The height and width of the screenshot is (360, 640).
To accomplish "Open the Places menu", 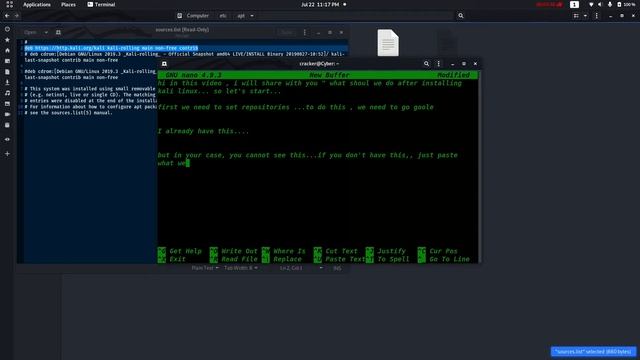I will 68,4.
